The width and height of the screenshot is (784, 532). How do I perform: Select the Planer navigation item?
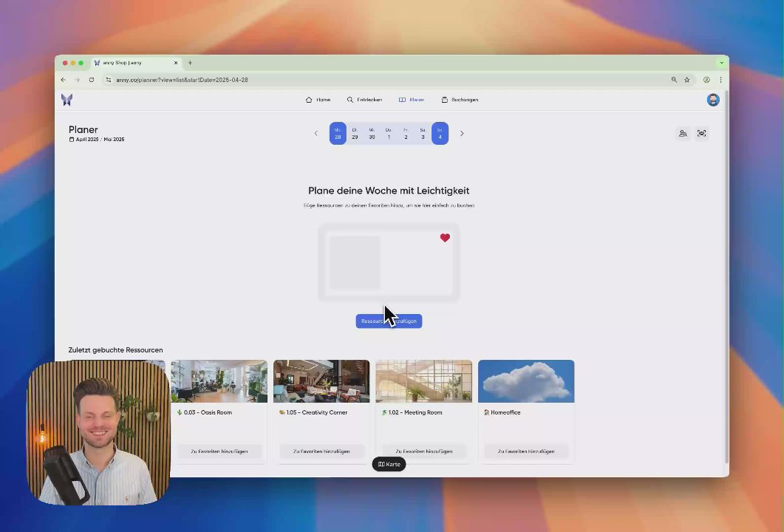click(x=412, y=100)
